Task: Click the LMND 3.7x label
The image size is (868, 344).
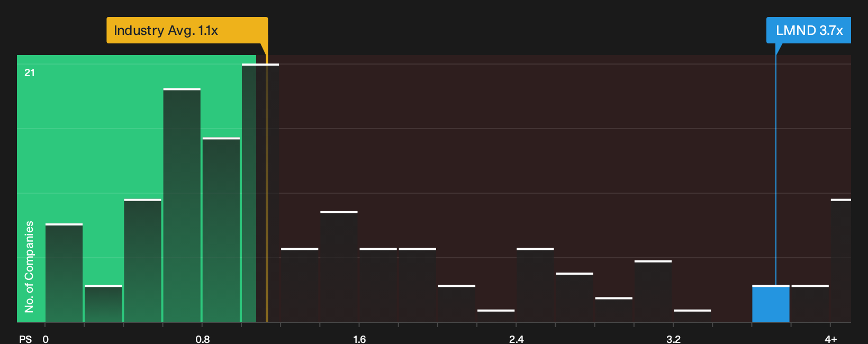Action: (809, 30)
